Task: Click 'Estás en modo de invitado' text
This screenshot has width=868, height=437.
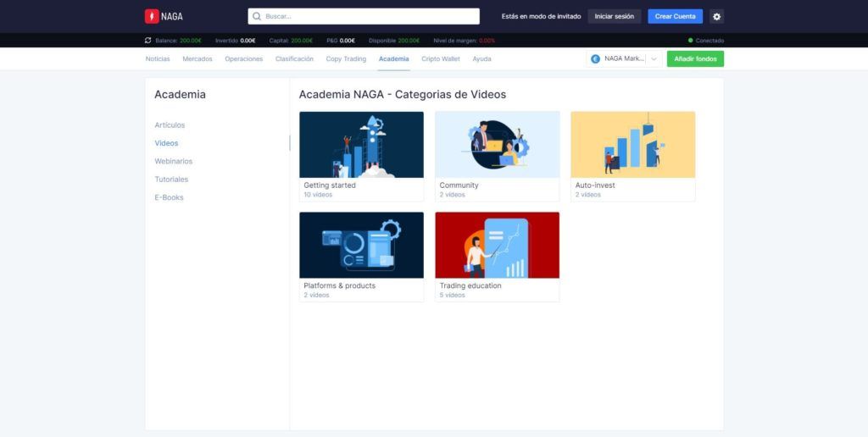Action: (542, 17)
